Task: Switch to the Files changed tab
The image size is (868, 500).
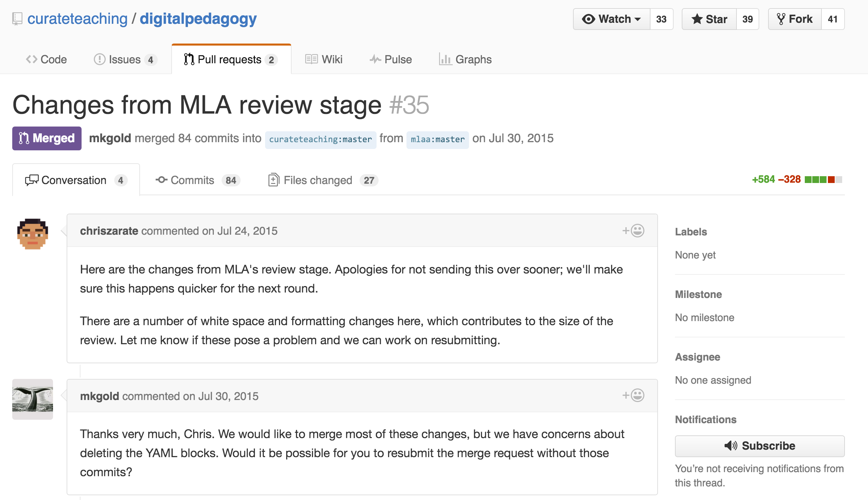Action: pyautogui.click(x=323, y=180)
